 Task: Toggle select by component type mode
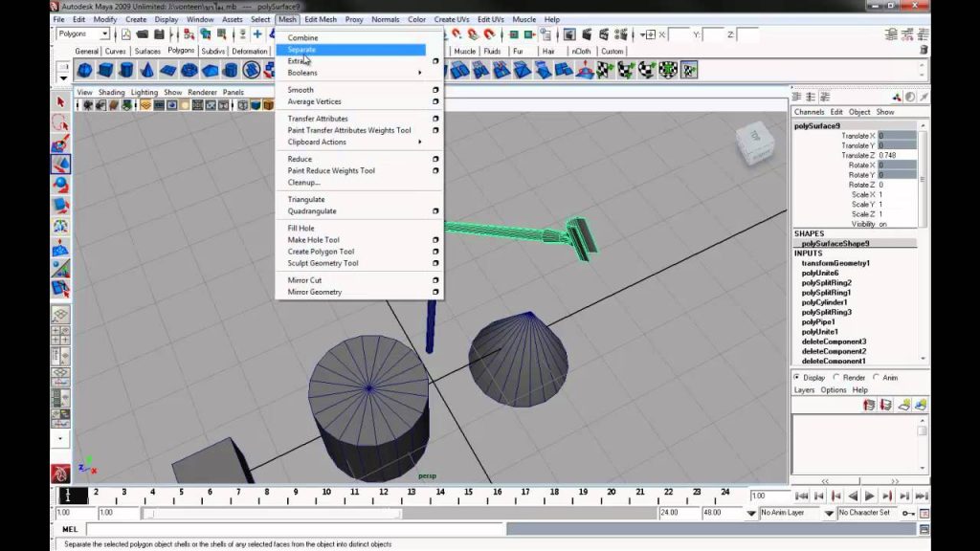pos(222,34)
